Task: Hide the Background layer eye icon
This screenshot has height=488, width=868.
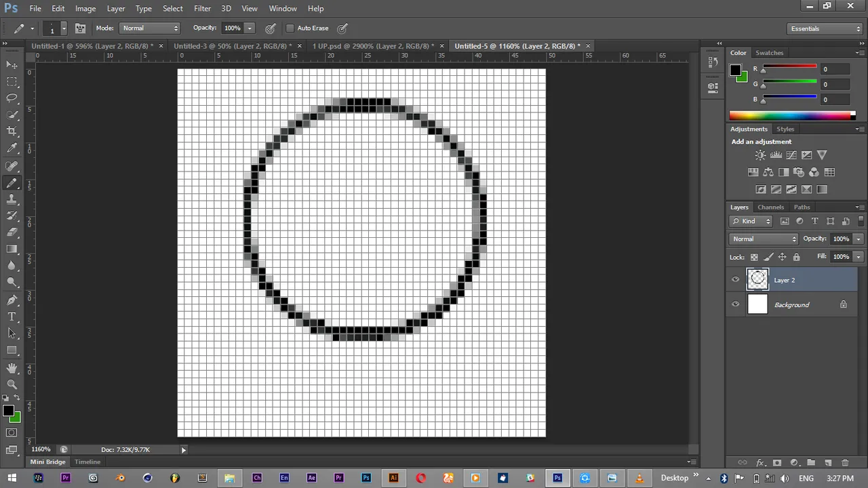Action: pyautogui.click(x=736, y=304)
